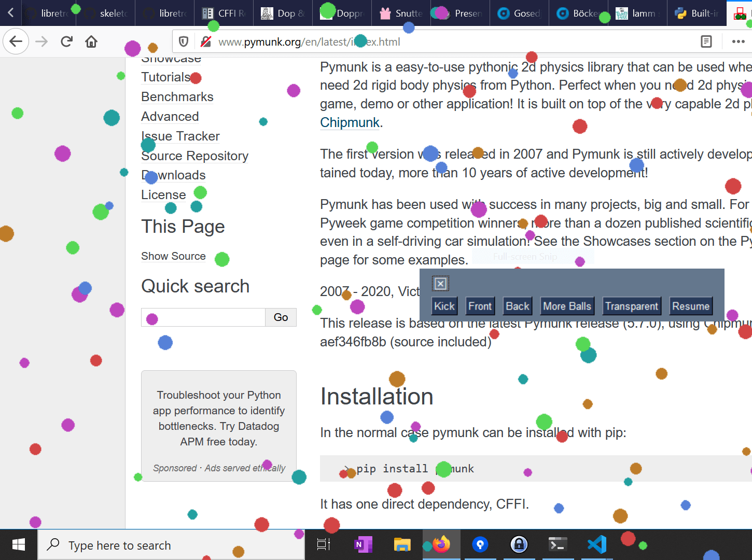
Task: Open the License sidebar link
Action: point(163,195)
